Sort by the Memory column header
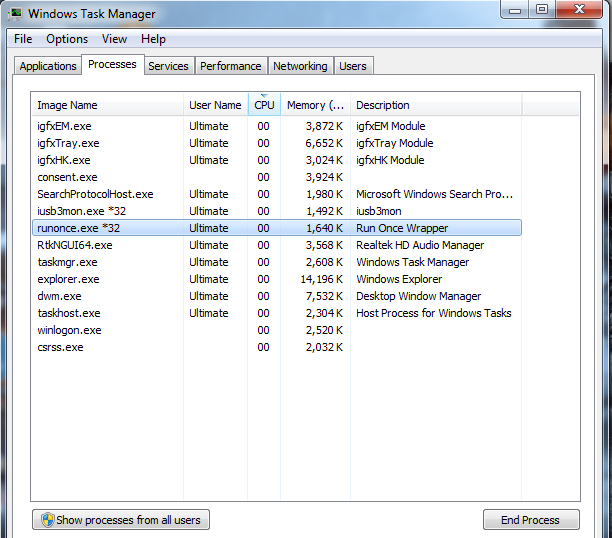The image size is (612, 538). pyautogui.click(x=315, y=105)
